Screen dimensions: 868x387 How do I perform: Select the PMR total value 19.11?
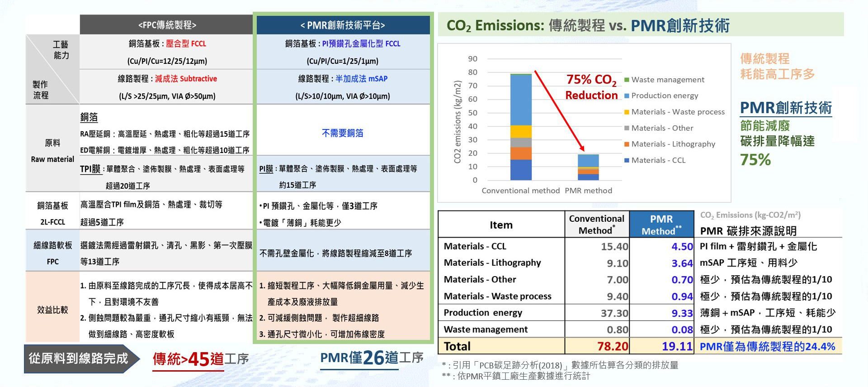677,346
